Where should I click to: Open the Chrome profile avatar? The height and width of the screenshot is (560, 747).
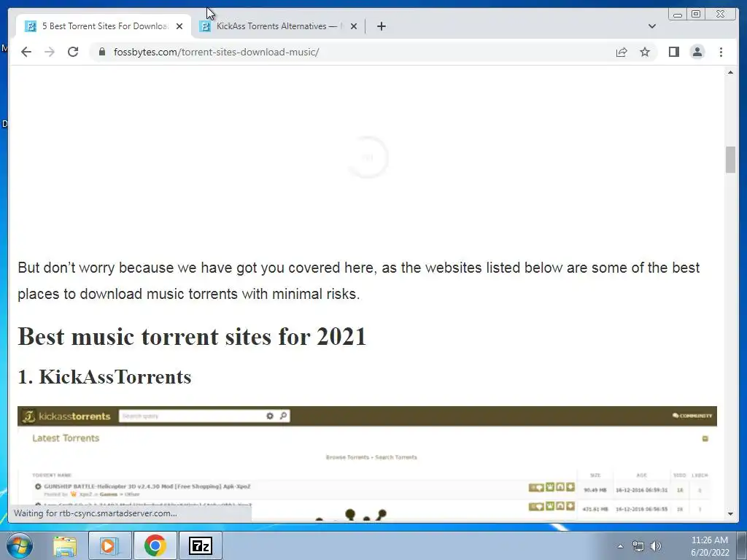coord(697,52)
